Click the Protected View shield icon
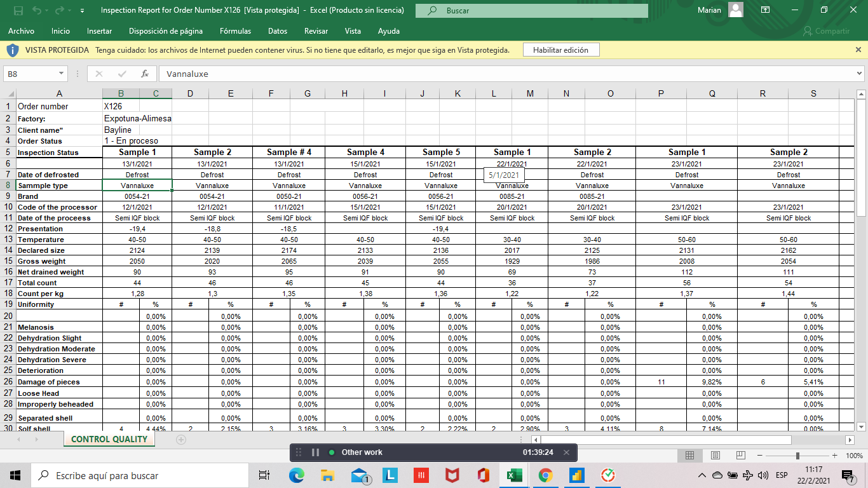Image resolution: width=868 pixels, height=488 pixels. (x=13, y=50)
